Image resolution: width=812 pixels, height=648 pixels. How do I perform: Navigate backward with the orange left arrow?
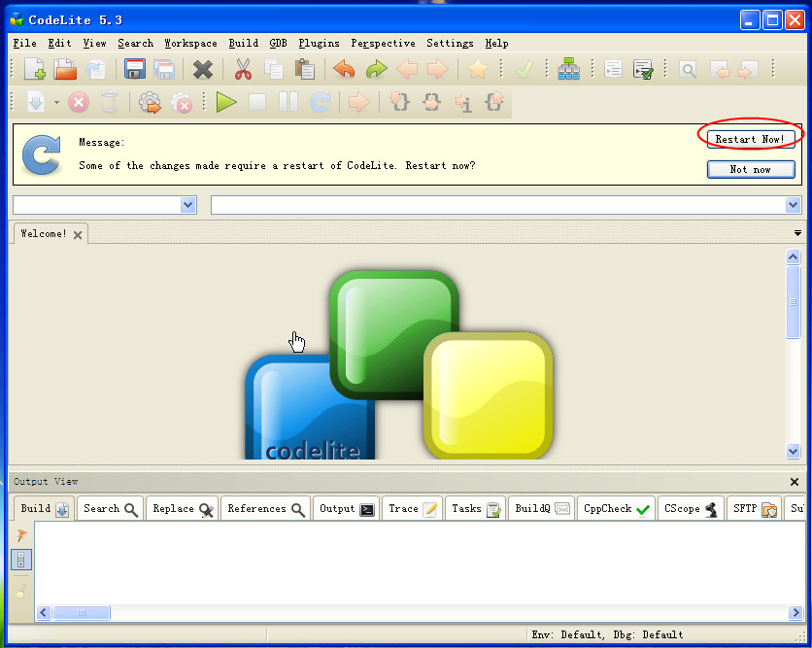(x=407, y=69)
